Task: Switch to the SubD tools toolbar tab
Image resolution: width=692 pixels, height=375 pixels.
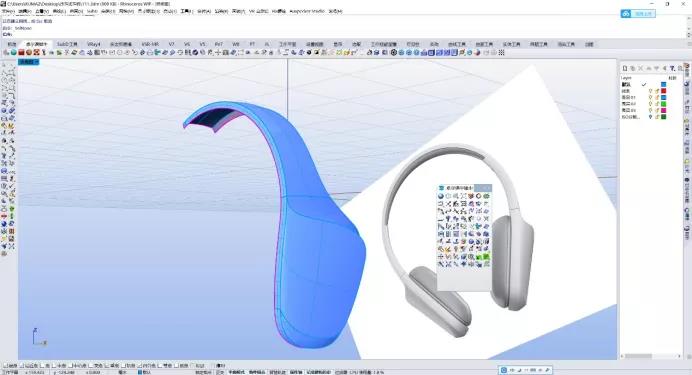Action: pos(67,44)
